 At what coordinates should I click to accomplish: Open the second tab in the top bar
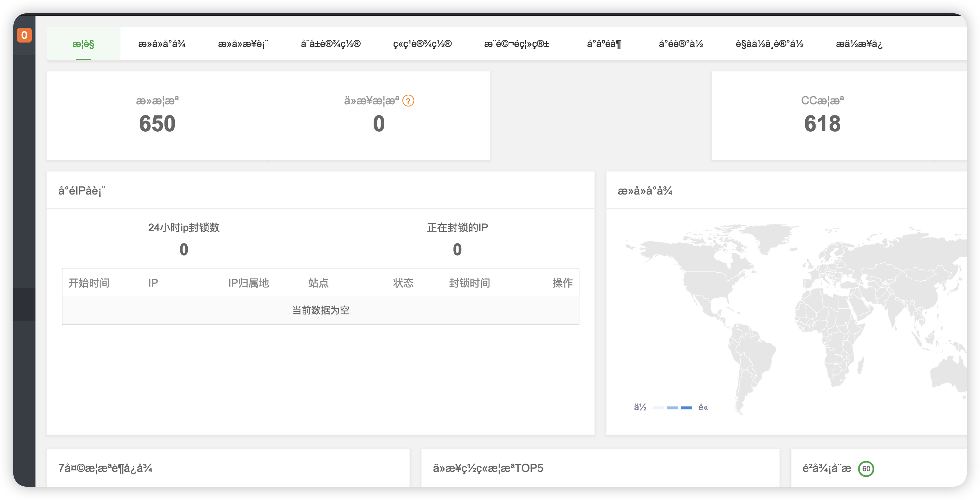point(162,44)
